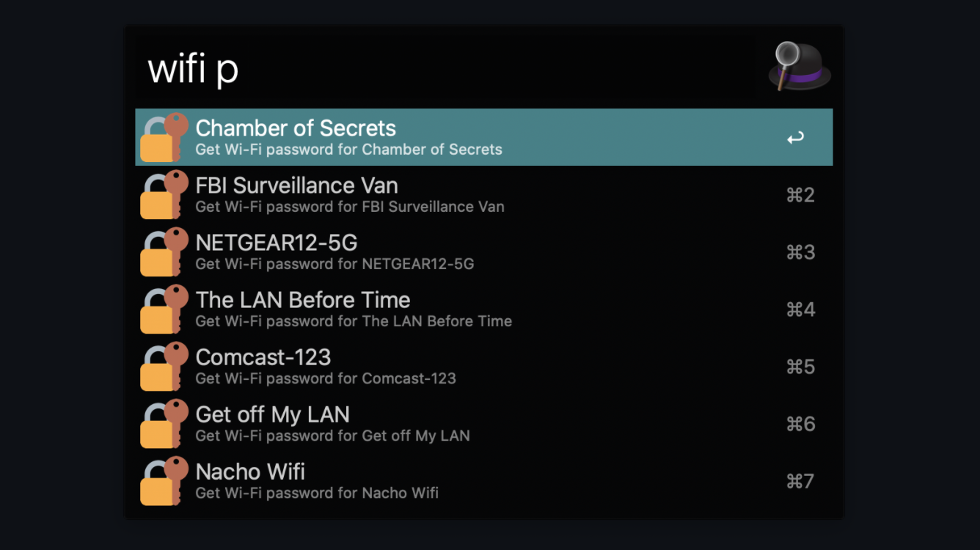Click 'Get Wi-Fi password for Comcast-123' subtitle
This screenshot has width=980, height=550.
[326, 378]
